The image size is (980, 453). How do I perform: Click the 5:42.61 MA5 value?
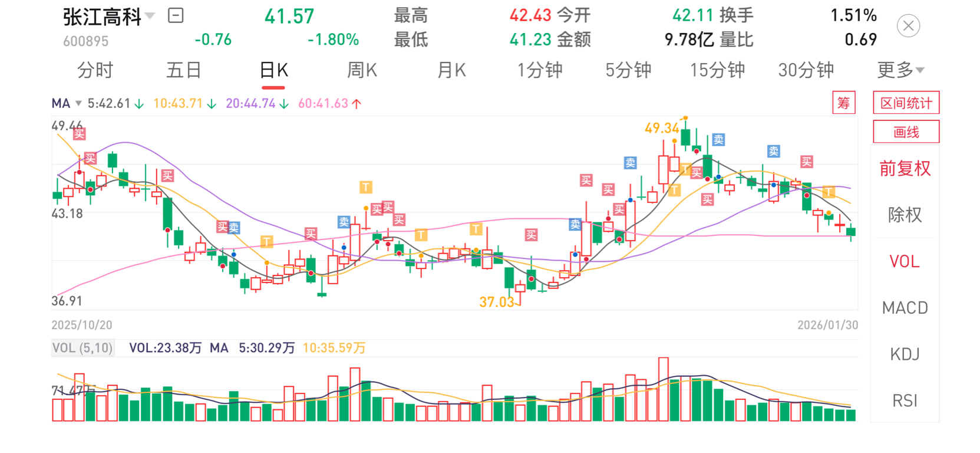tap(109, 104)
